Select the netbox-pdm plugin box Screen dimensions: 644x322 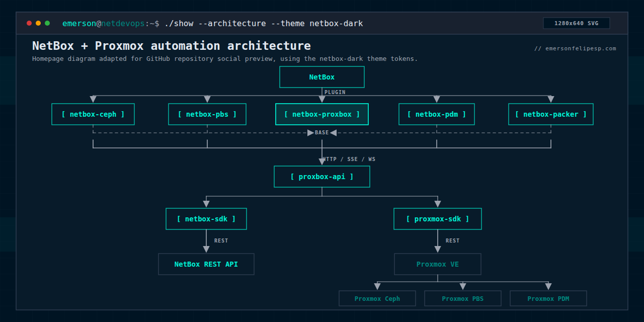point(437,114)
